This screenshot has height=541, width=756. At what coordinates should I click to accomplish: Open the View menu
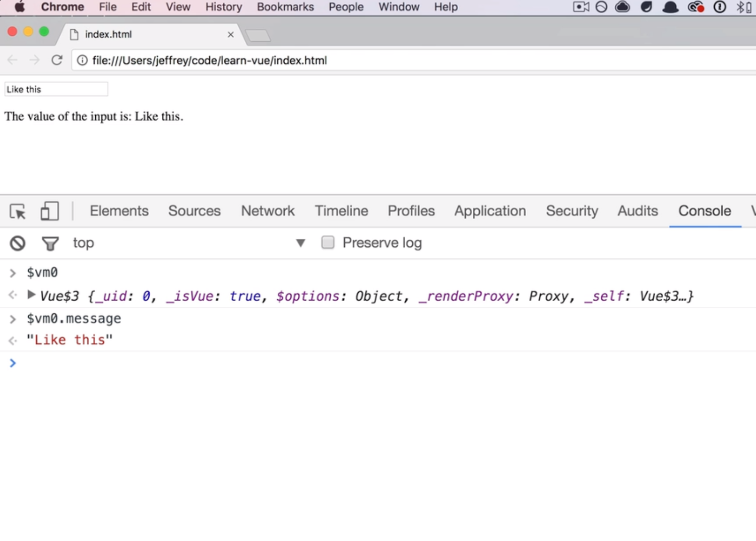[178, 7]
